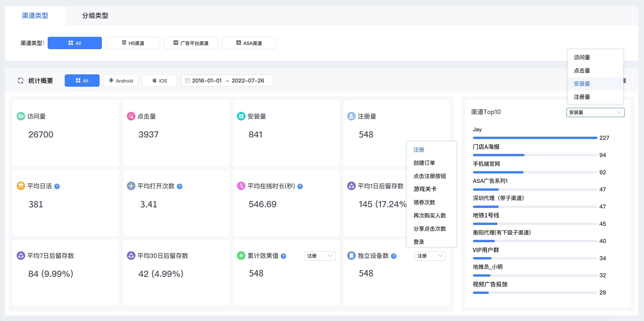
Task: Click the help icon next to 平均在线时长(秒)
Action: (300, 186)
